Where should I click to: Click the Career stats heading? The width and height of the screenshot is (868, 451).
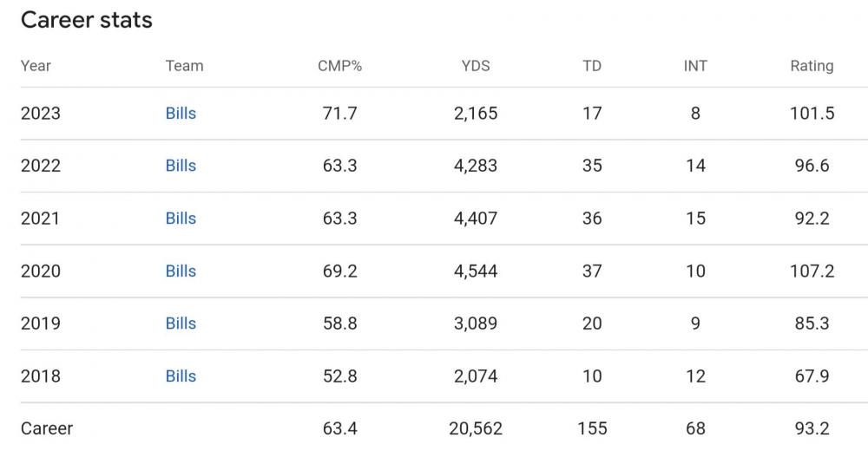click(x=86, y=20)
